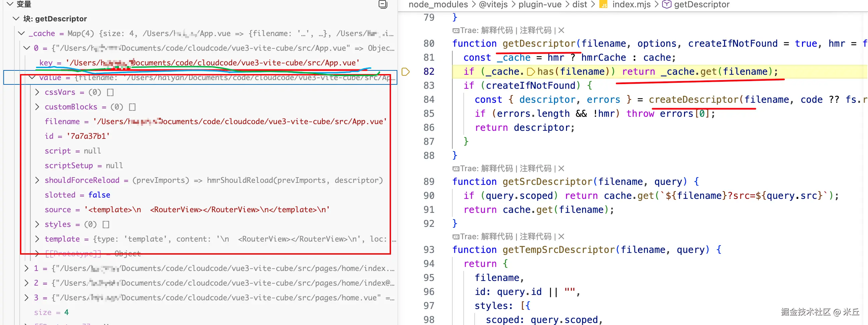Dismiss the Trae code lens above getTempSrcDescriptor
Screen dimensions: 868x325
click(561, 237)
